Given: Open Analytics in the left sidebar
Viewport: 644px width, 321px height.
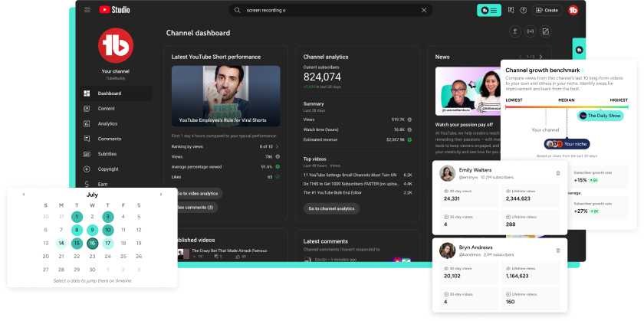Looking at the screenshot, I should [107, 123].
